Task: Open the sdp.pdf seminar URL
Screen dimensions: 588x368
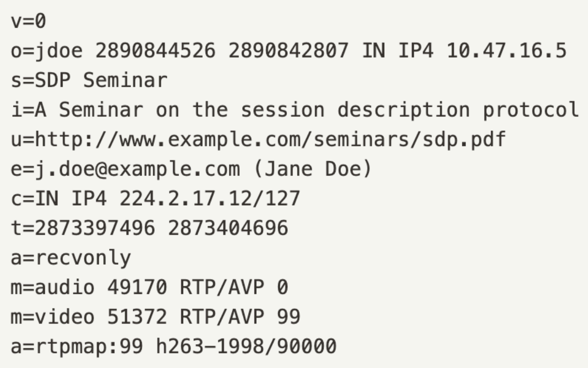Action: coord(270,140)
